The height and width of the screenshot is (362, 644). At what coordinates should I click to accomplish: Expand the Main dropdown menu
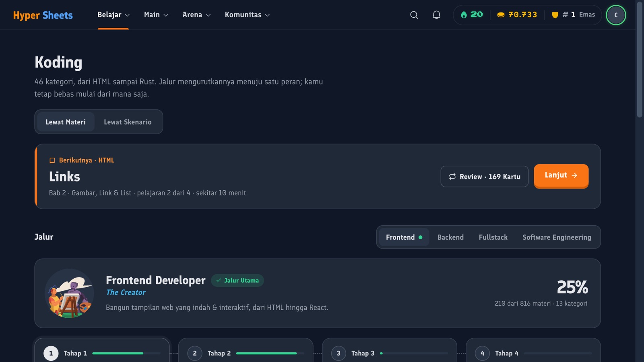coord(156,15)
